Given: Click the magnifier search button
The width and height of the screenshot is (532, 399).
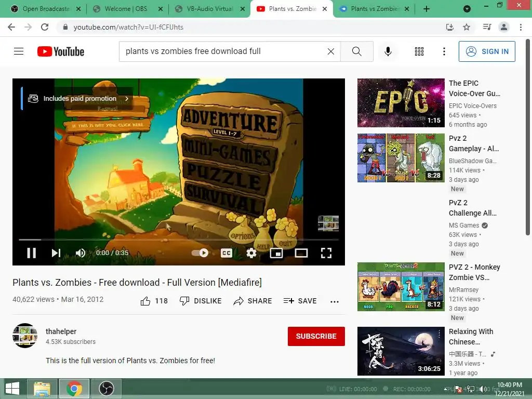Looking at the screenshot, I should pos(356,51).
